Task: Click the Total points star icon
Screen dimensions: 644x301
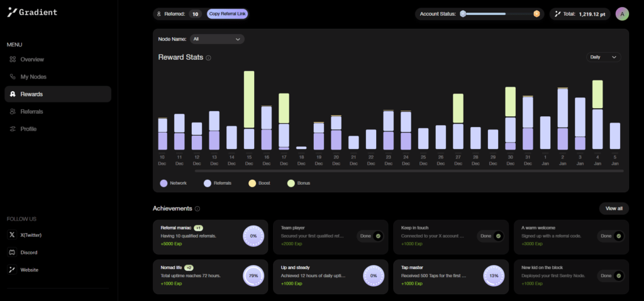Action: pos(558,14)
